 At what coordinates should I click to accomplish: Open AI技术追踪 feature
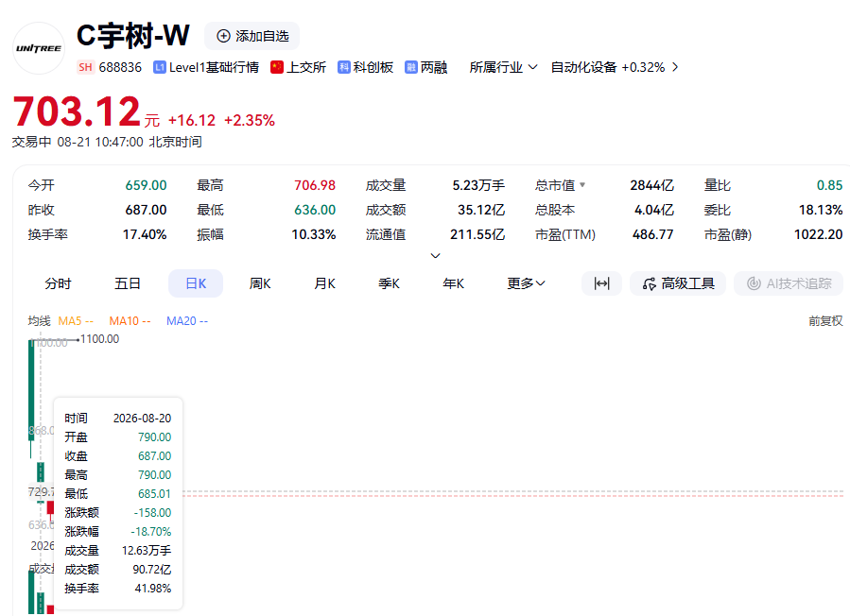[789, 283]
